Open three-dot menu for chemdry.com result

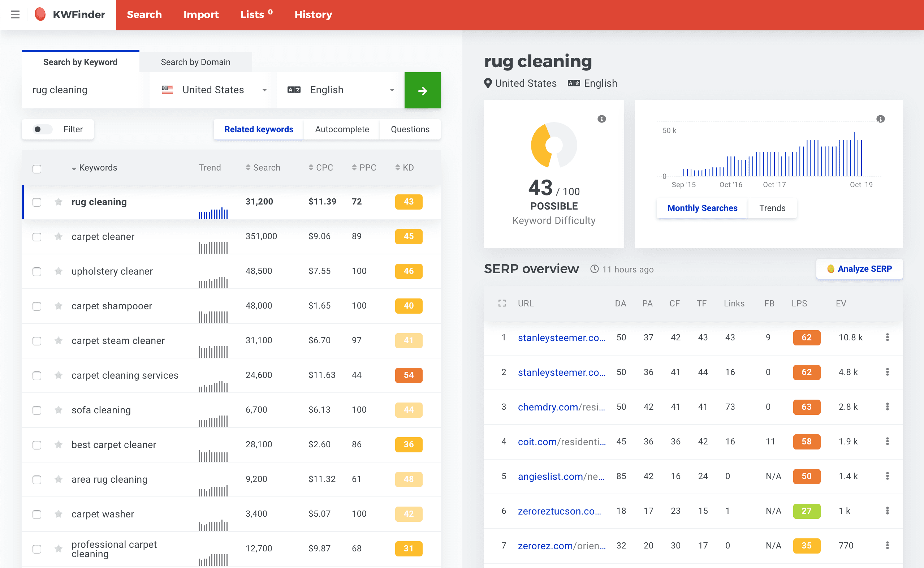pyautogui.click(x=887, y=407)
